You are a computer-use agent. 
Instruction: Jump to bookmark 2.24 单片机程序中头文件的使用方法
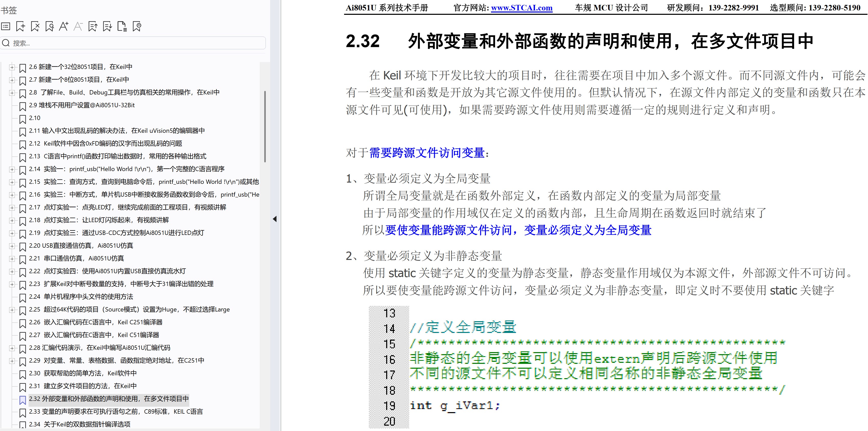[81, 297]
